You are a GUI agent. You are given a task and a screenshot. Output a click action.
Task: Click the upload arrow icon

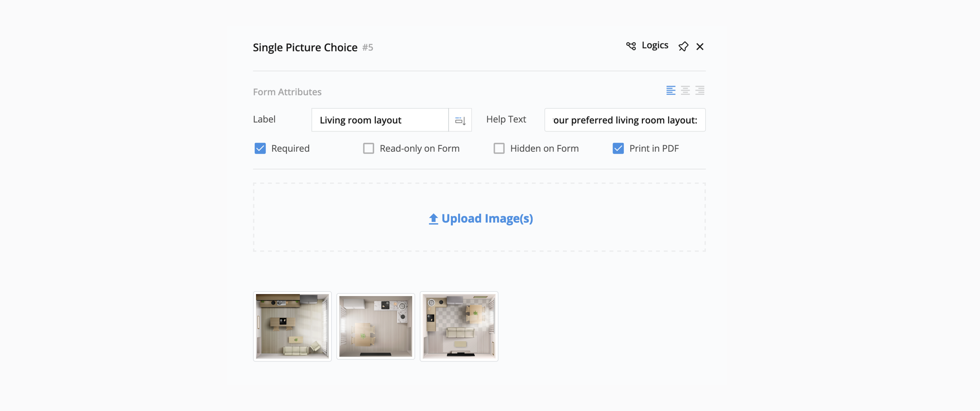(433, 219)
